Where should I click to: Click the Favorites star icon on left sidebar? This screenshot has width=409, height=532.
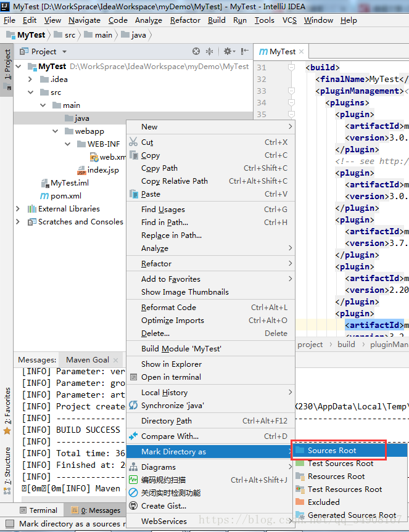point(7,431)
